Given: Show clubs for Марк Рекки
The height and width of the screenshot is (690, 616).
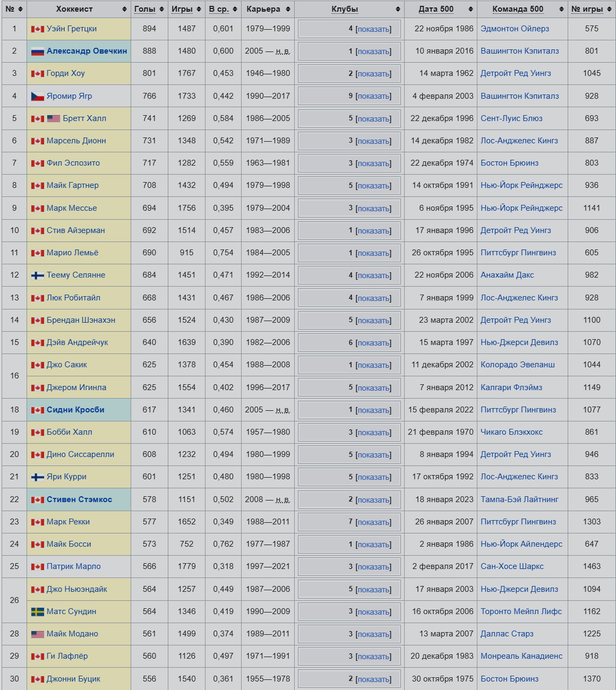Looking at the screenshot, I should point(373,522).
